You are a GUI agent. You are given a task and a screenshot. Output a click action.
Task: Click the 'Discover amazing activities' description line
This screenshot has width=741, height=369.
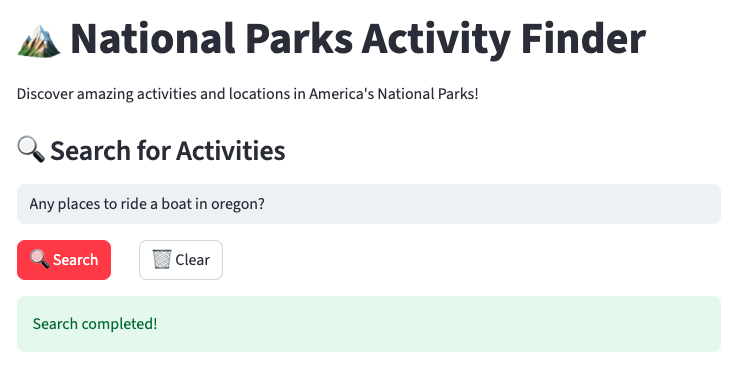[248, 94]
